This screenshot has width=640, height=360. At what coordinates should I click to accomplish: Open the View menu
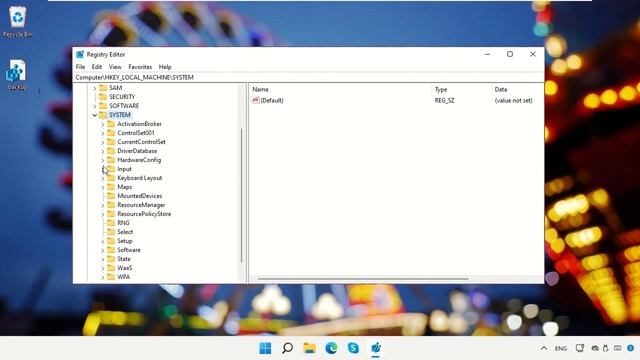[115, 67]
